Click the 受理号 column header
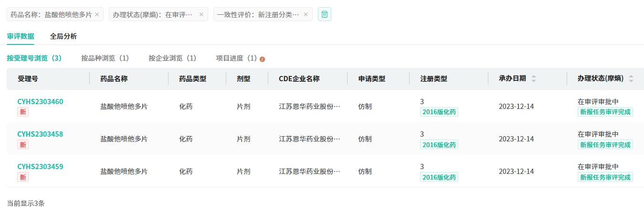This screenshot has height=215, width=644. coord(28,79)
